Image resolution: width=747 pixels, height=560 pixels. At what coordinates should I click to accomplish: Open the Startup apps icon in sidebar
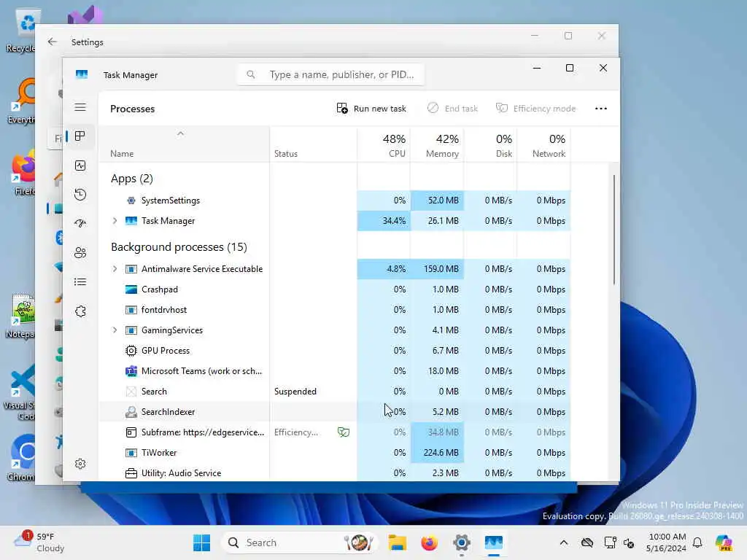click(x=80, y=223)
